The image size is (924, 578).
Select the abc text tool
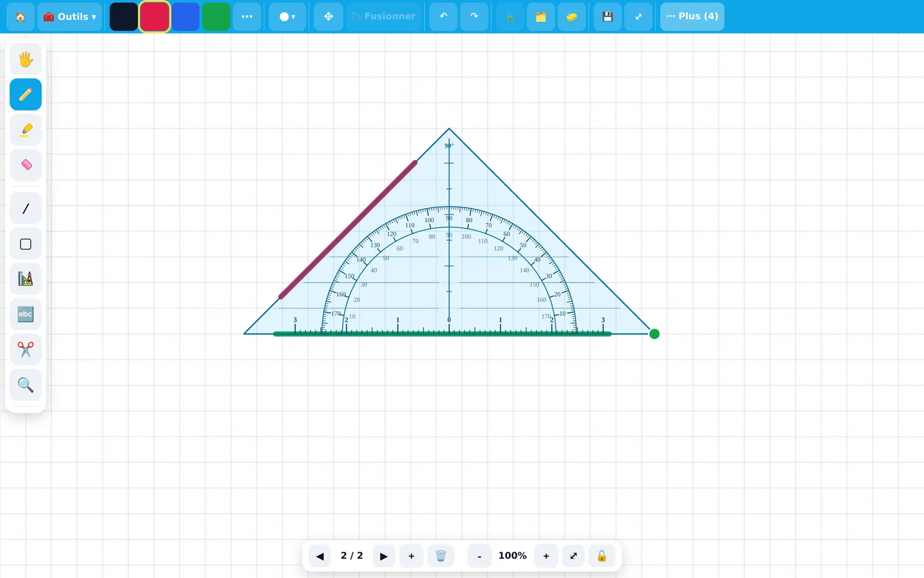pos(26,315)
